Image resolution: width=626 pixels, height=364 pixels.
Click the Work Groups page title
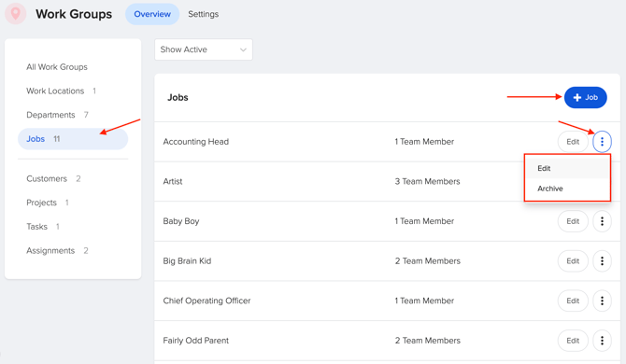(74, 14)
